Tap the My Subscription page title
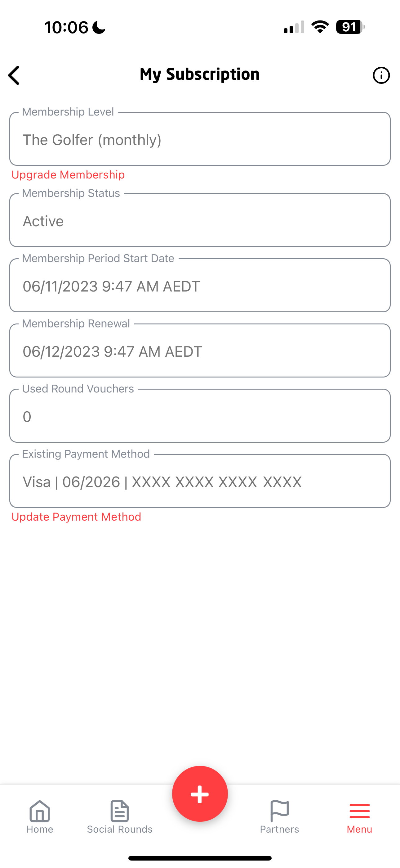 coord(200,74)
